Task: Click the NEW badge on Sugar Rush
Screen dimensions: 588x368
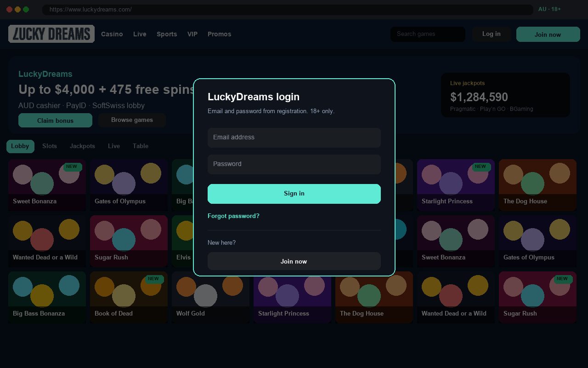Action: (563, 279)
